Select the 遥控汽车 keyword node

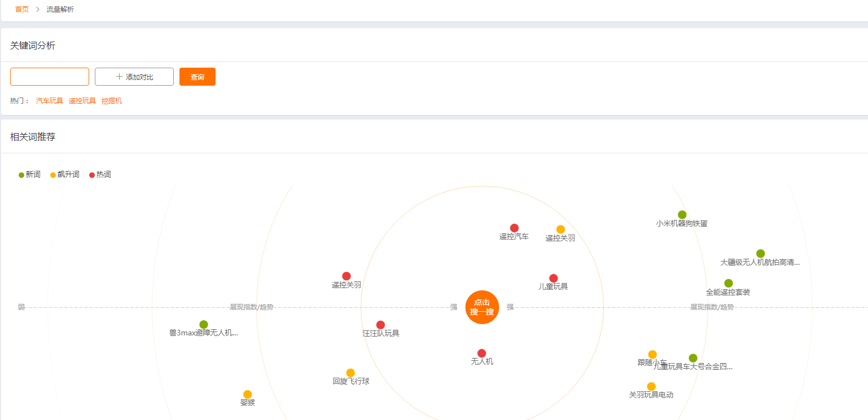click(x=514, y=228)
